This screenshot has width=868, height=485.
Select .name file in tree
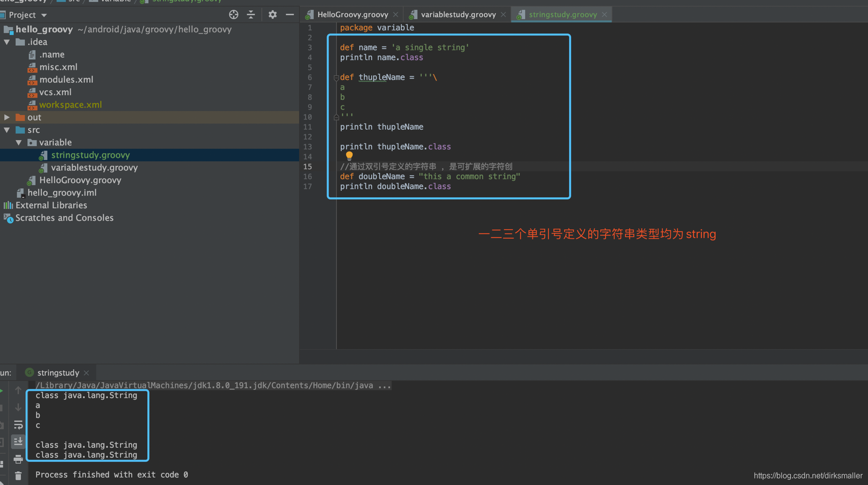(52, 55)
